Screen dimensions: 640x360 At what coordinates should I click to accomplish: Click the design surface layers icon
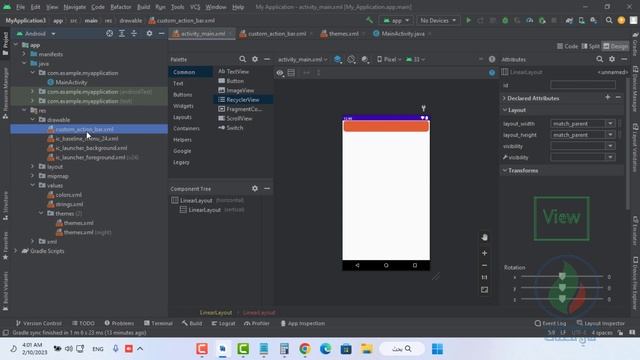pyautogui.click(x=338, y=59)
